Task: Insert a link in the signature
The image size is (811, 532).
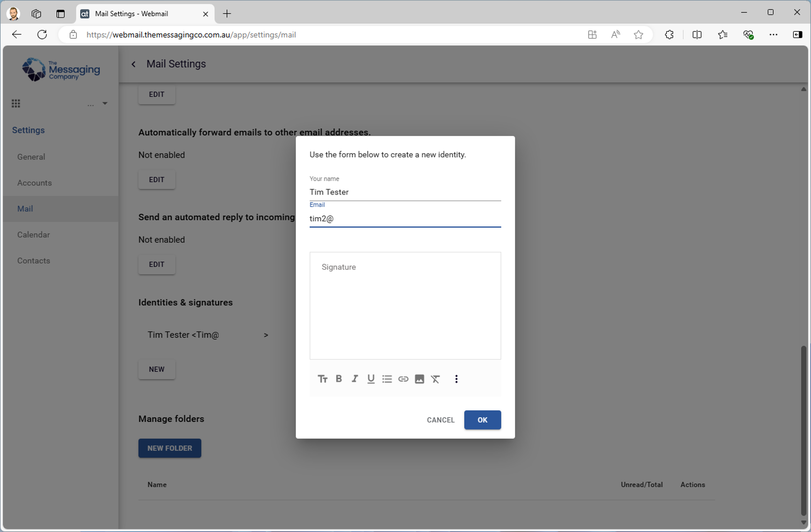Action: coord(403,379)
